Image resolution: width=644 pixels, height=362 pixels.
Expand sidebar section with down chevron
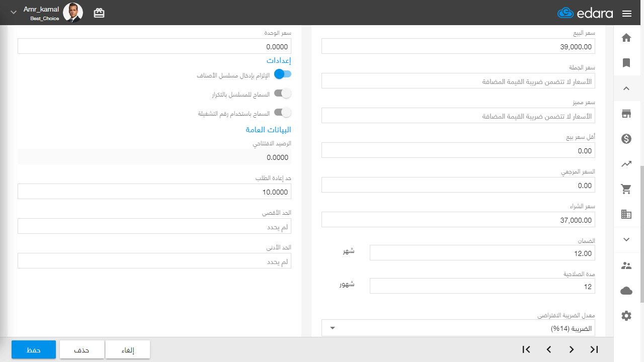click(626, 239)
